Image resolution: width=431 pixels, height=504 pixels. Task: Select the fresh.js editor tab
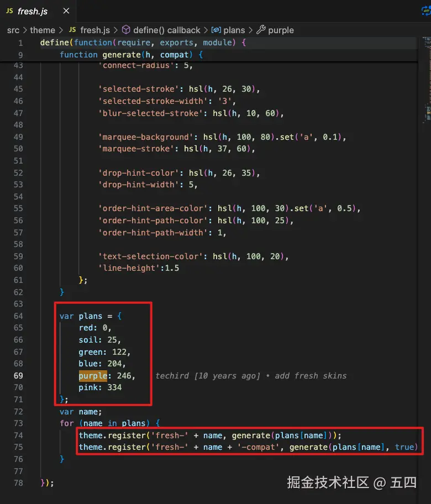38,11
